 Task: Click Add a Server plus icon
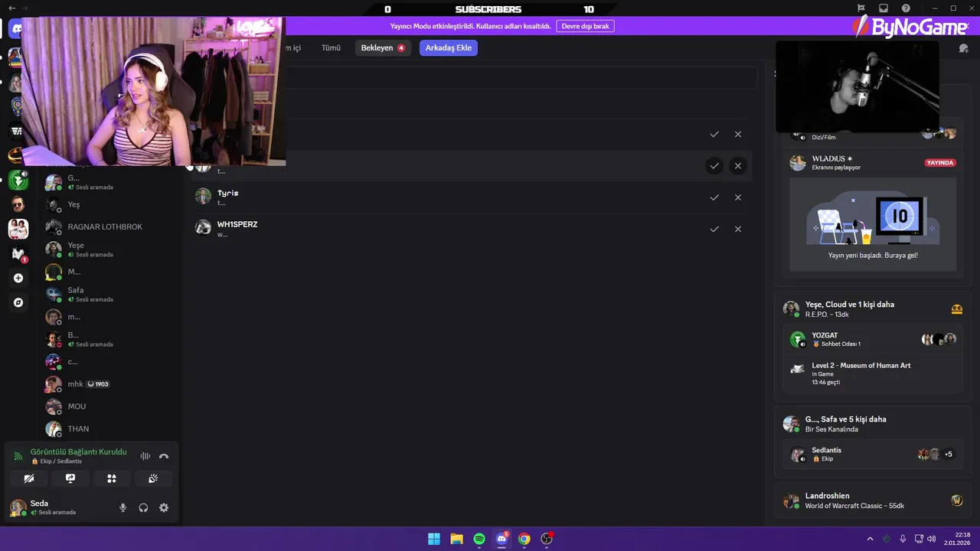coord(18,278)
